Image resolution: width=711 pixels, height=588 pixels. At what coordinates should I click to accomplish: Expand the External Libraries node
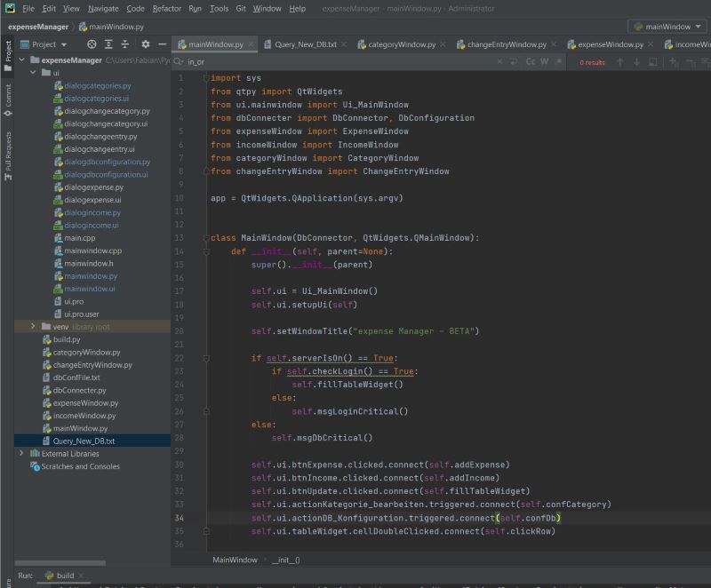[x=21, y=453]
